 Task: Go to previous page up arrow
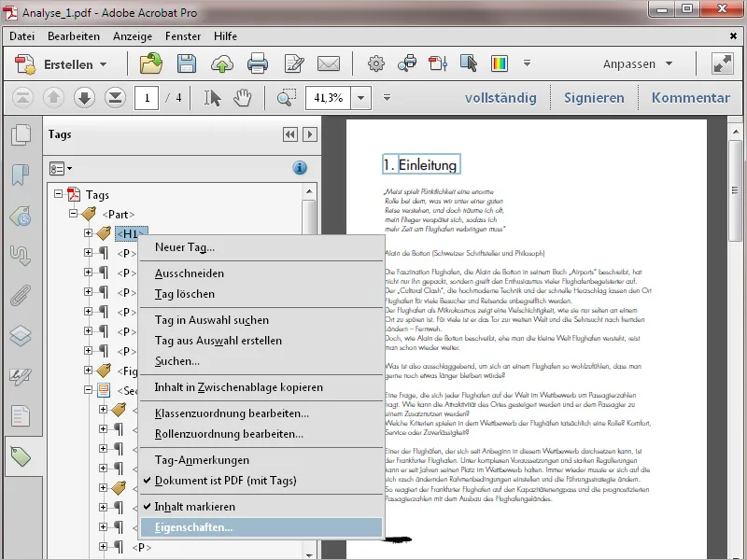tap(53, 98)
